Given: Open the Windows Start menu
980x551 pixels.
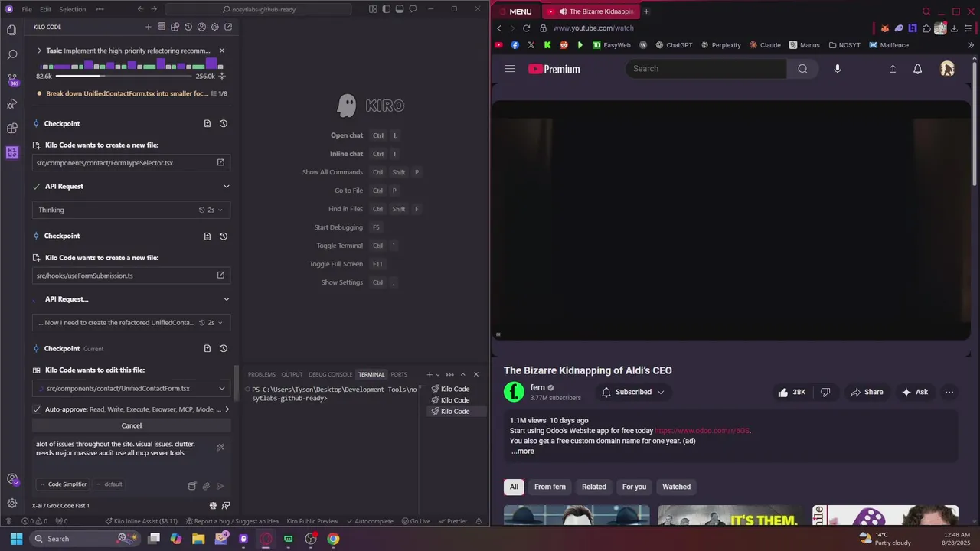Looking at the screenshot, I should (16, 539).
